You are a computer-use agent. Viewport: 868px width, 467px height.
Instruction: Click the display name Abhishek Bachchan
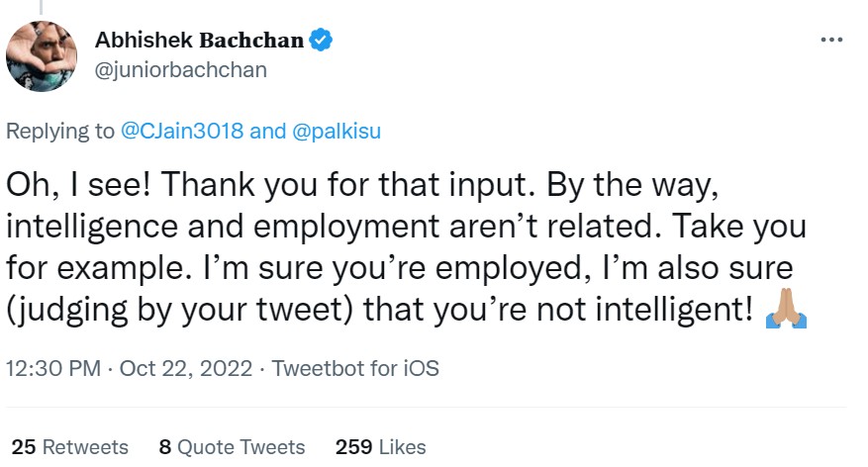click(199, 41)
